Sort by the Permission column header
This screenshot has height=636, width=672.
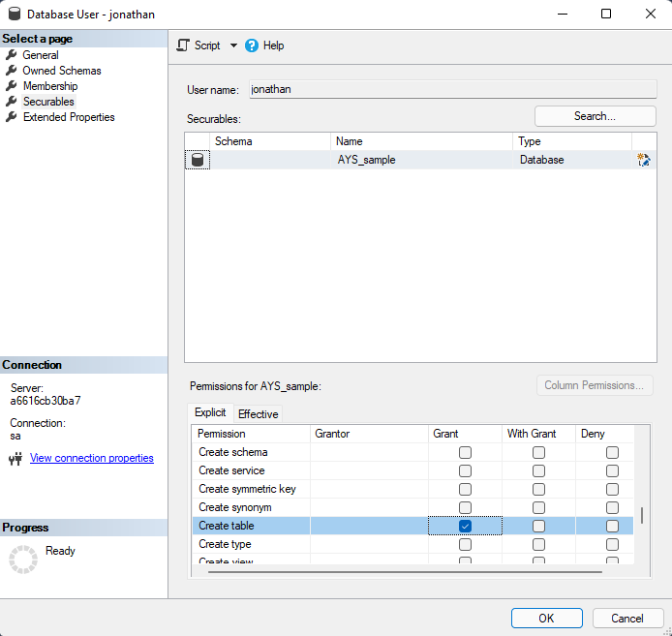pos(250,434)
